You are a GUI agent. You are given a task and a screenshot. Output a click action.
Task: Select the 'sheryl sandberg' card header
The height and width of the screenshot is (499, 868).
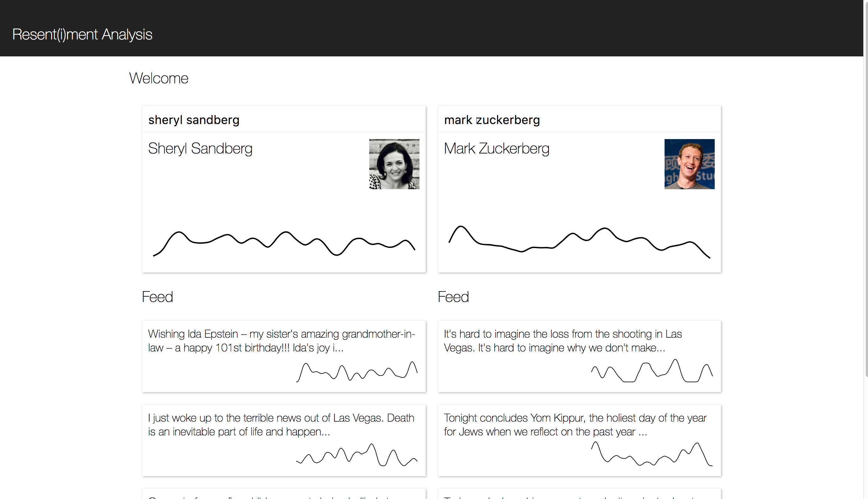(284, 120)
